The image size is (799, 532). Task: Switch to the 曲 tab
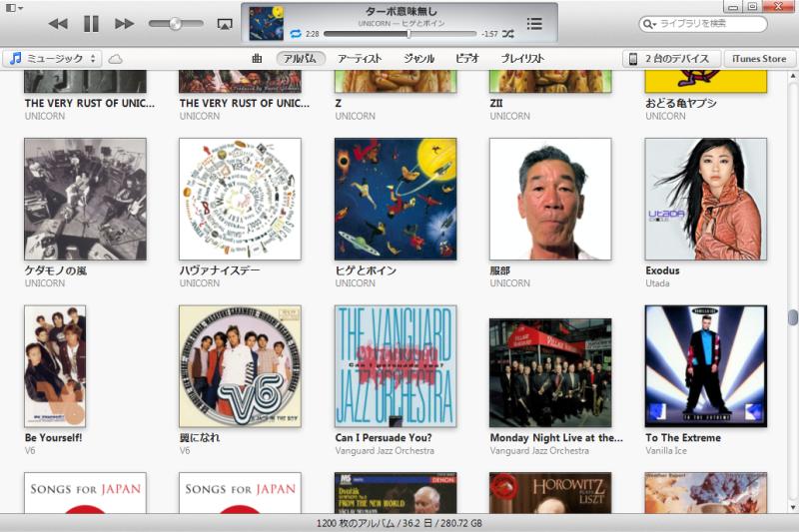[257, 59]
